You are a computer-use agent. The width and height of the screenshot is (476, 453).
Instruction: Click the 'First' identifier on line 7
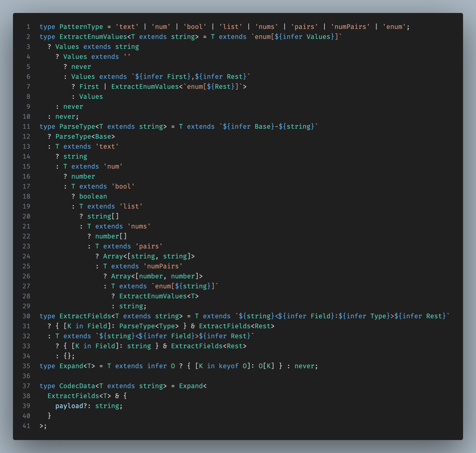tap(89, 87)
